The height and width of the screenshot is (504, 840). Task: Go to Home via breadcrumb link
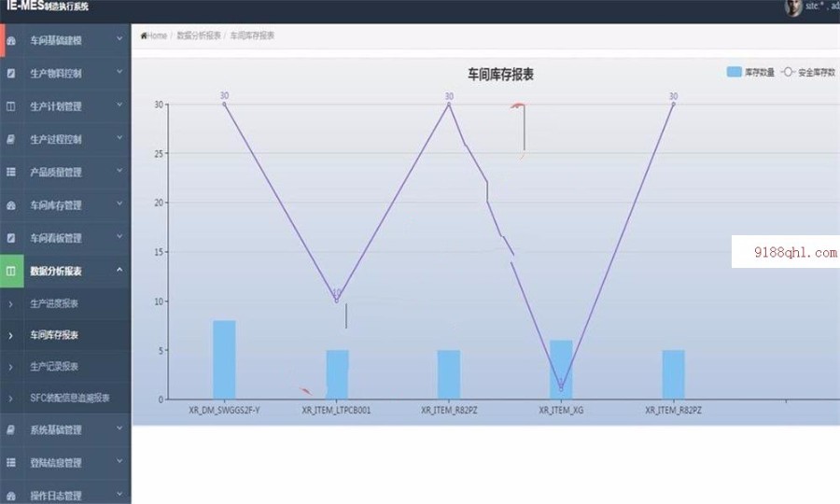pos(157,35)
